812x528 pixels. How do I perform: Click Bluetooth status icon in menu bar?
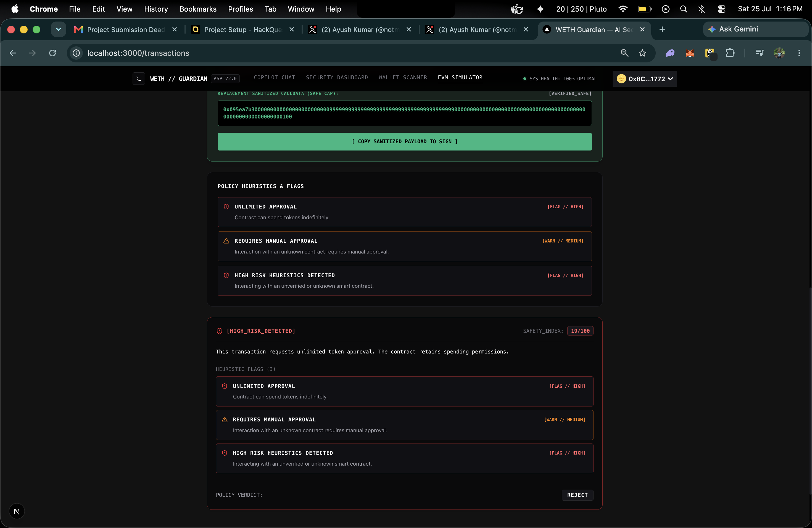click(x=702, y=9)
